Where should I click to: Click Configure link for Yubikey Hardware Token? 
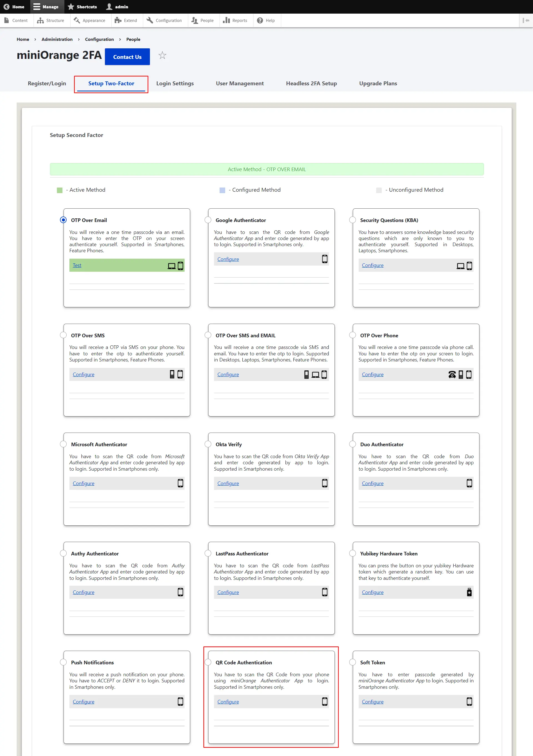click(x=373, y=592)
